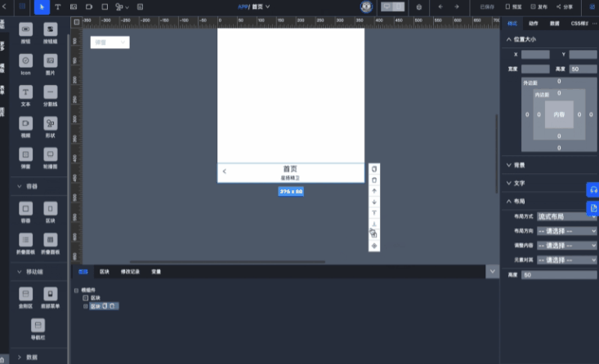Click the 发布 publish button
The height and width of the screenshot is (364, 599).
tap(542, 7)
